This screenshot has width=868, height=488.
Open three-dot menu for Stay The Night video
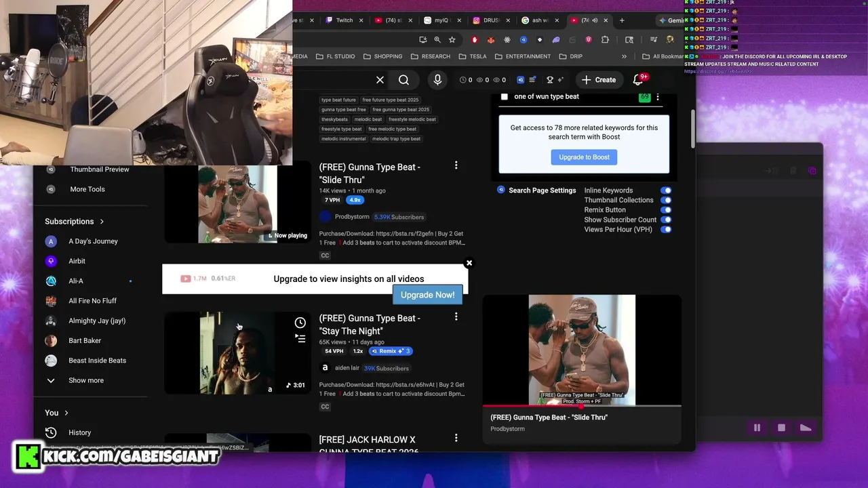click(456, 317)
